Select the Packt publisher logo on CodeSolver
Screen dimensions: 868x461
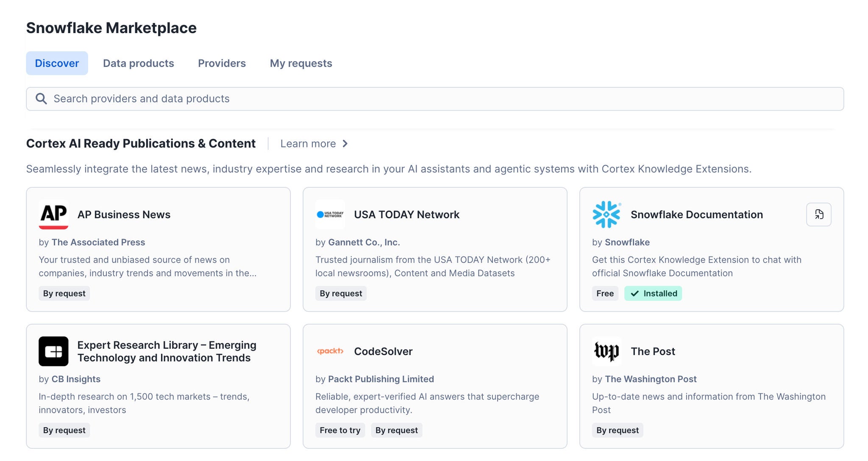point(330,351)
